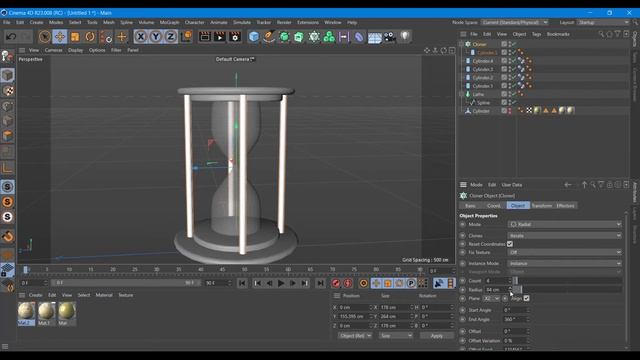Viewport: 640px width, 360px height.
Task: Open the Subdivision Surface generators icon
Action: 284,37
